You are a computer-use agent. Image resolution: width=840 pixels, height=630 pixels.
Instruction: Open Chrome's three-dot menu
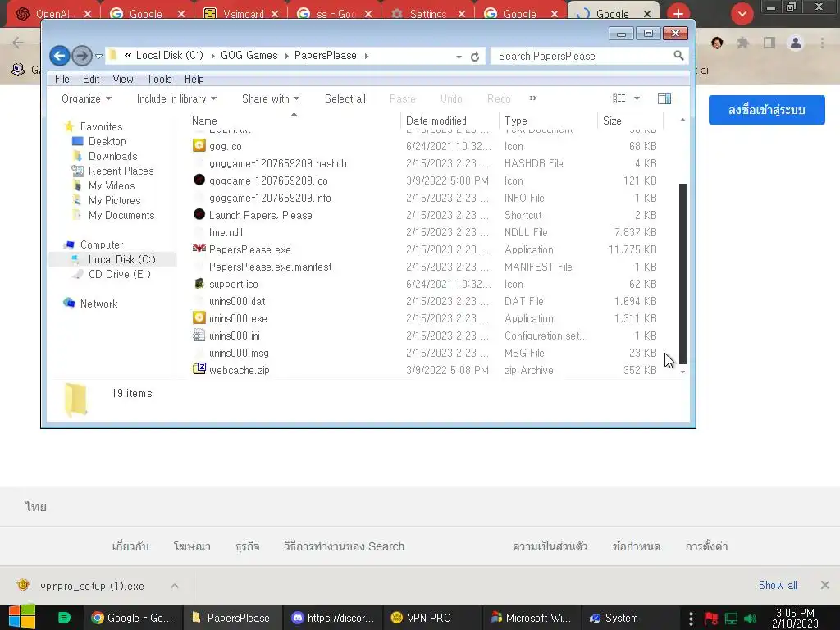click(822, 43)
